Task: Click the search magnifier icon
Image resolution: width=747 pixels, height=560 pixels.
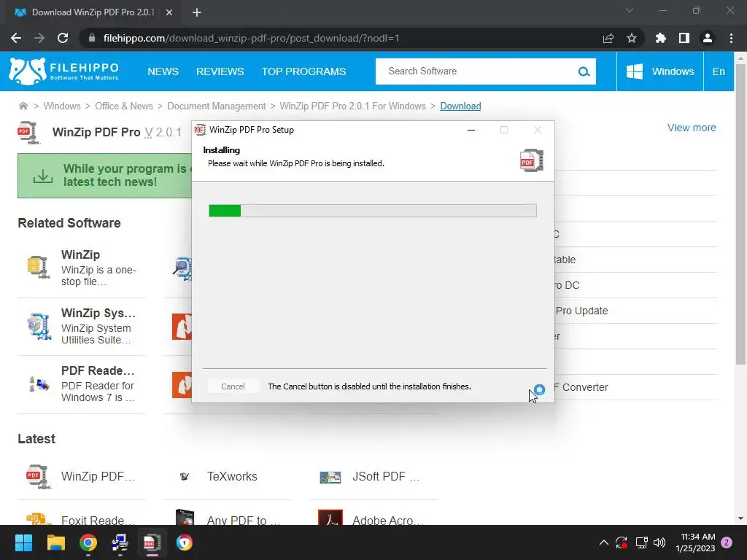Action: point(584,71)
